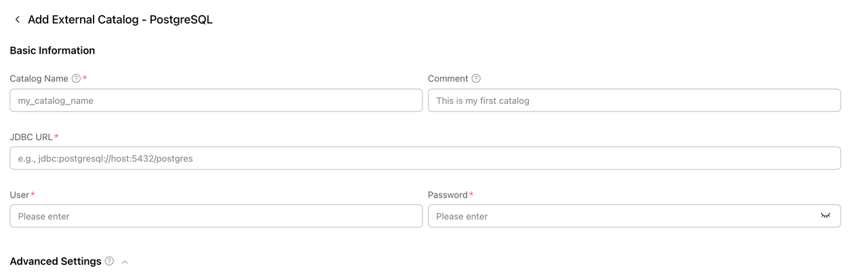Show the password using the eye icon

click(x=825, y=216)
